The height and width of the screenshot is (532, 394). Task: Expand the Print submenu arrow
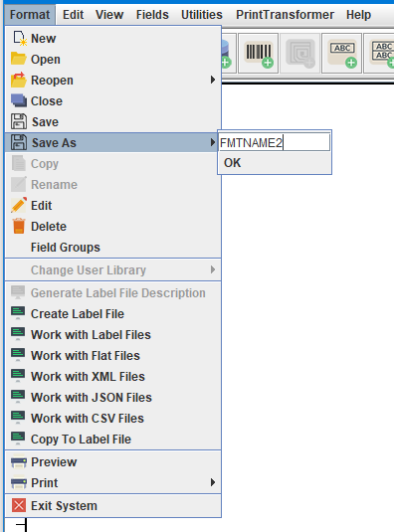213,482
